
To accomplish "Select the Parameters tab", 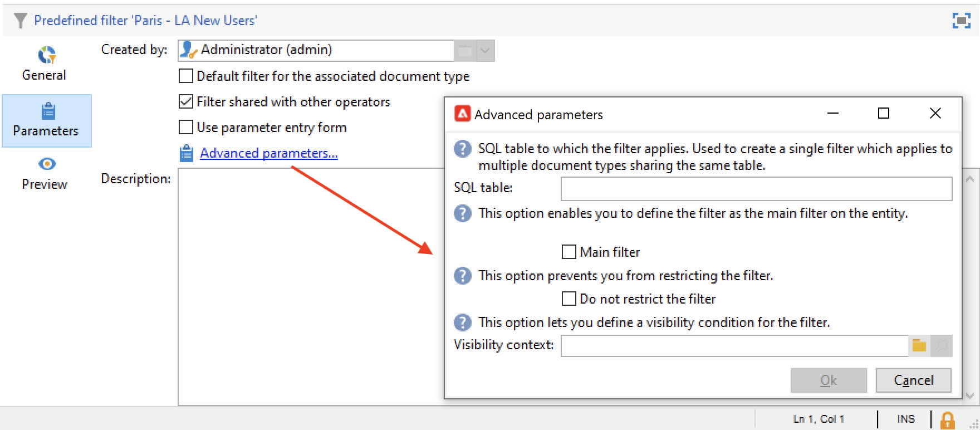I will click(x=46, y=120).
